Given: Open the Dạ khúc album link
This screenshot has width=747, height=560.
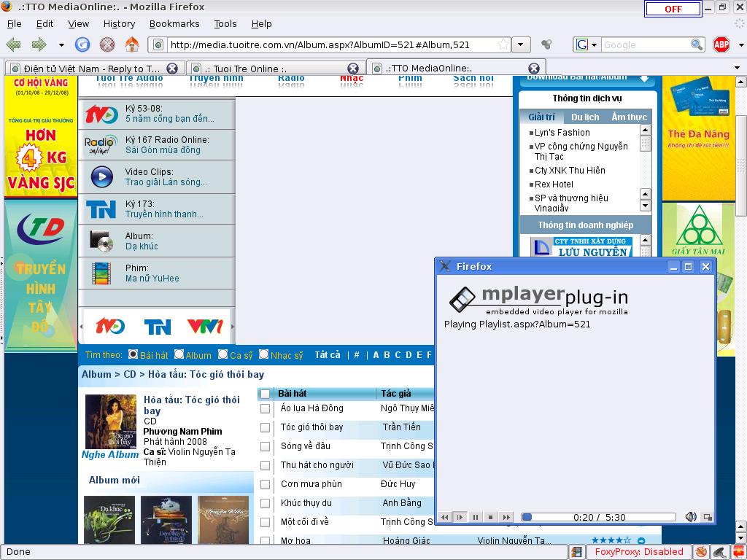Looking at the screenshot, I should 142,246.
